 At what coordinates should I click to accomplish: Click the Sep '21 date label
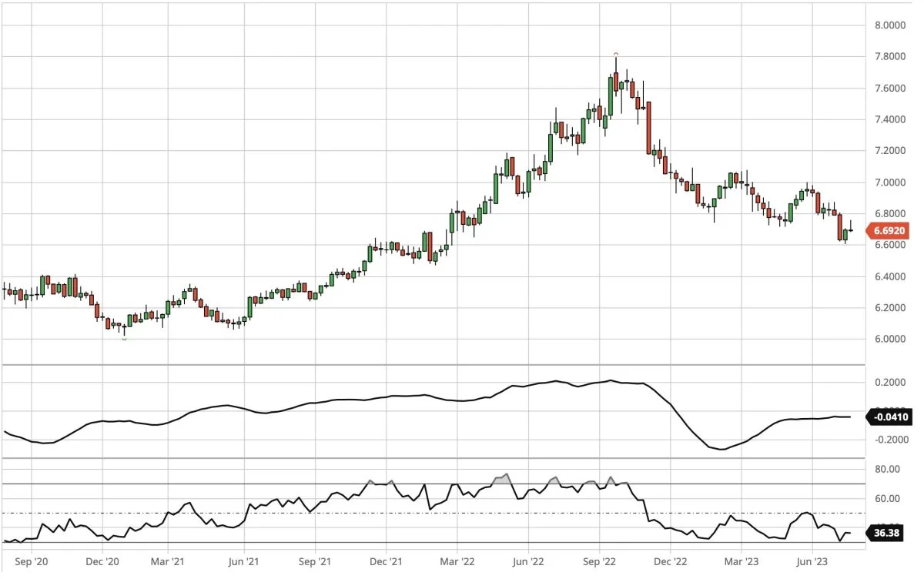[x=316, y=564]
